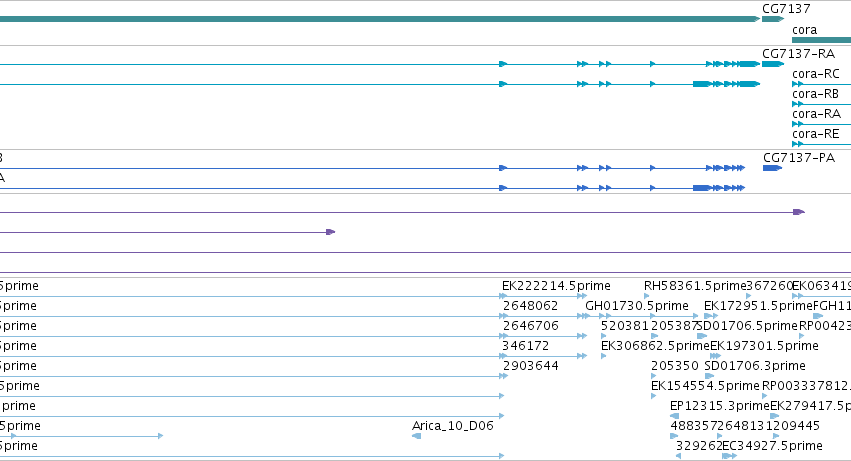Click the 264813 feature label
851x461 pixels.
(741, 426)
